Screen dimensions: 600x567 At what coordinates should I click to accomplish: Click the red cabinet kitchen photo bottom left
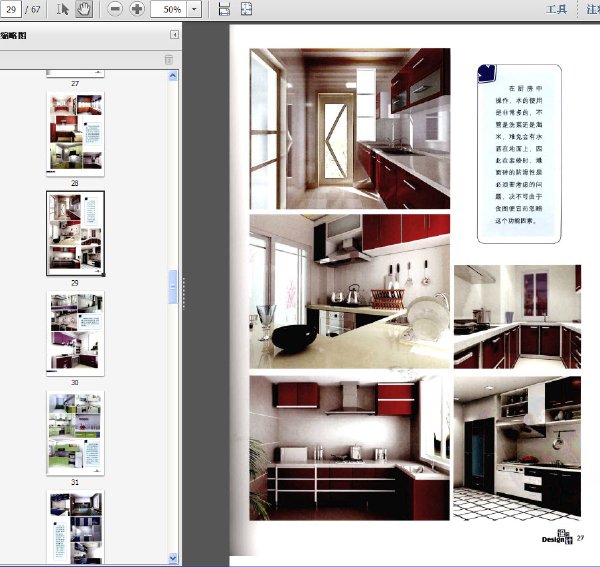(350, 448)
